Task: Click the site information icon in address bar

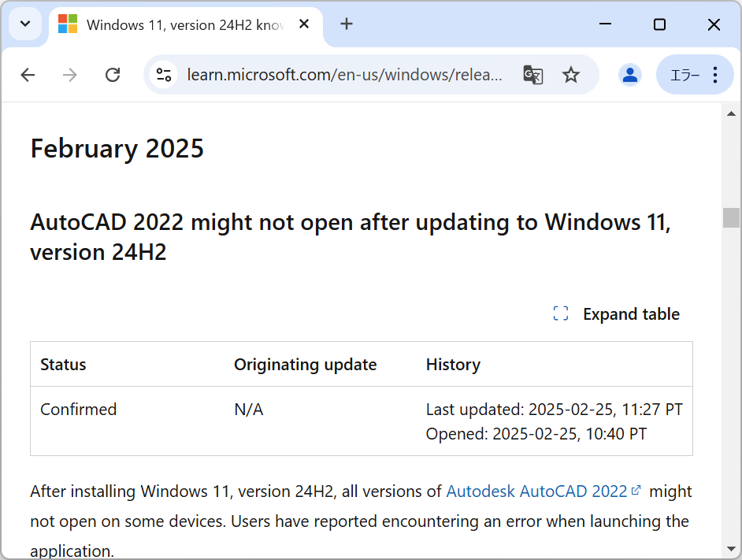Action: pyautogui.click(x=164, y=75)
